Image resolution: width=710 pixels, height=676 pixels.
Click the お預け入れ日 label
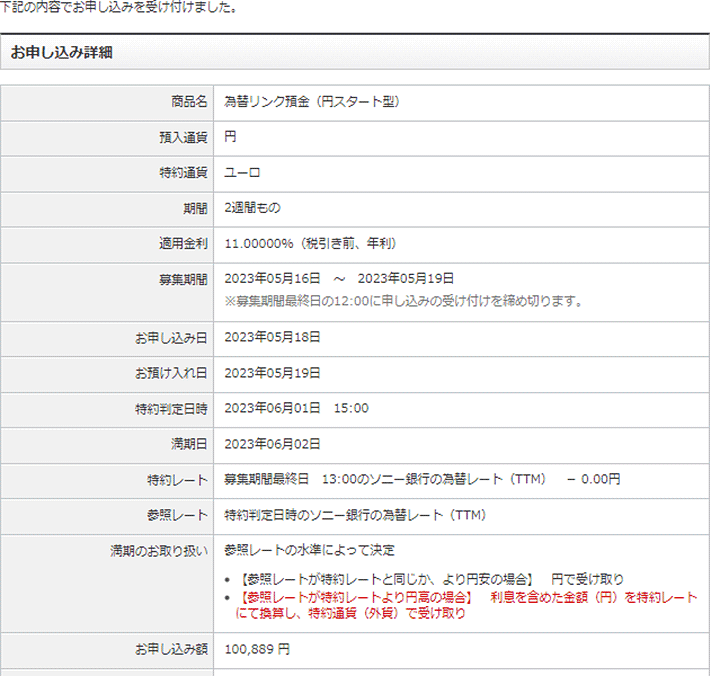pyautogui.click(x=171, y=373)
